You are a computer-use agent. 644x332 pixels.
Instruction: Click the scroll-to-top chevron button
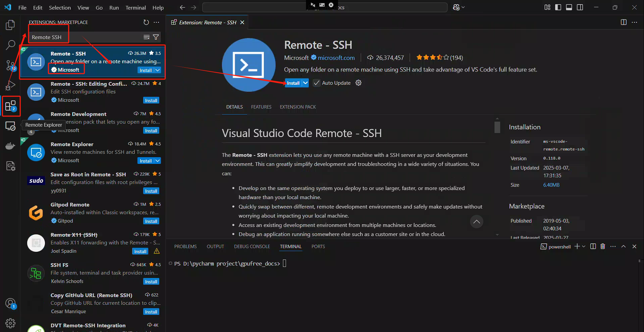click(476, 221)
